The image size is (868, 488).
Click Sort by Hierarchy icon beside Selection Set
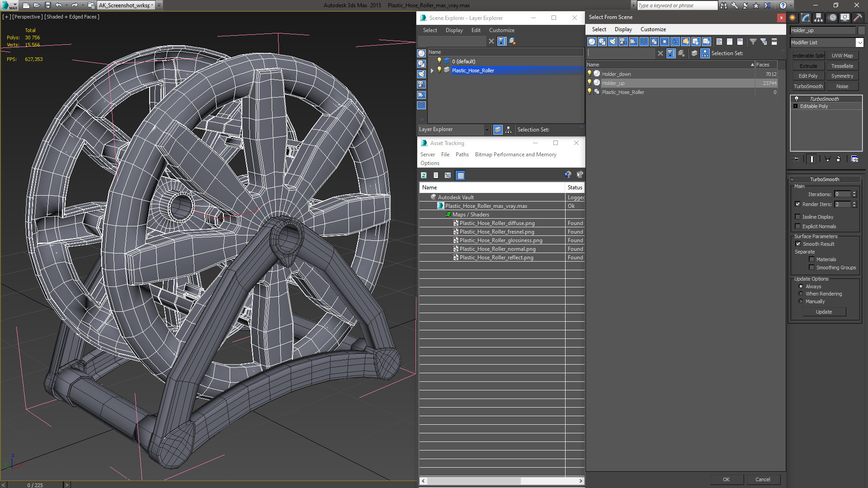(x=705, y=53)
